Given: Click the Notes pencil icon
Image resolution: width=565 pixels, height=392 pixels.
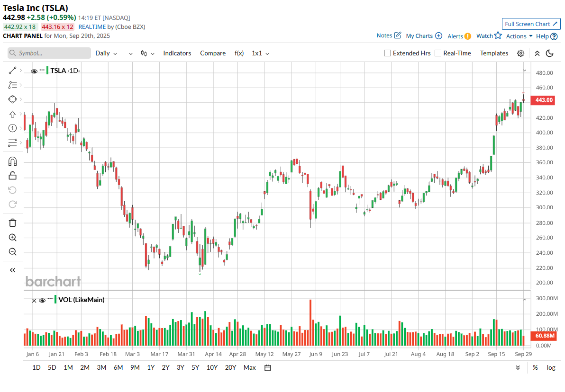Looking at the screenshot, I should coord(398,36).
